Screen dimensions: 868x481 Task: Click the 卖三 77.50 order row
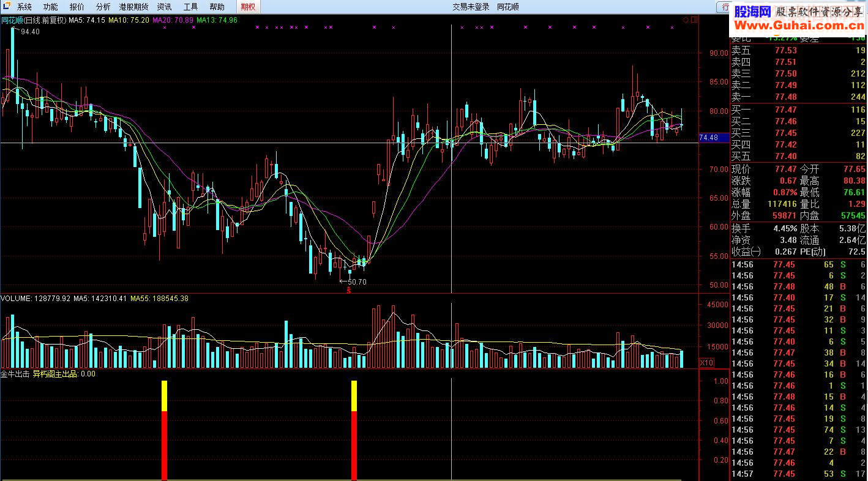coord(798,73)
